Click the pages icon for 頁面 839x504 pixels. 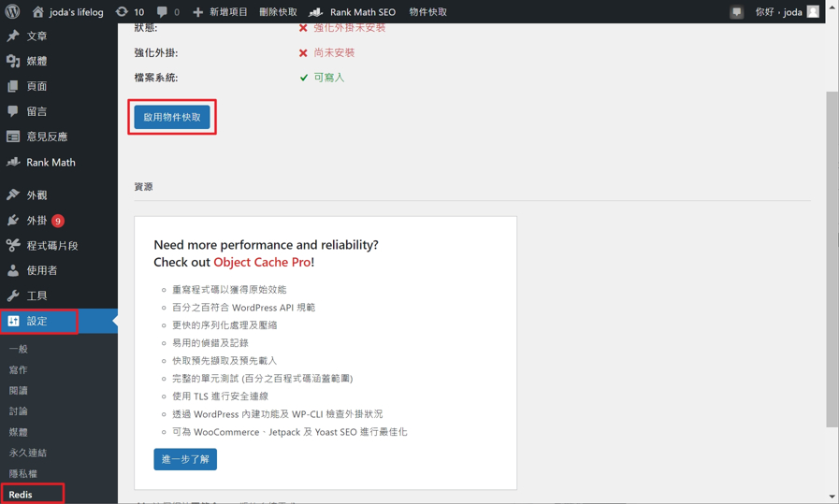click(x=13, y=86)
